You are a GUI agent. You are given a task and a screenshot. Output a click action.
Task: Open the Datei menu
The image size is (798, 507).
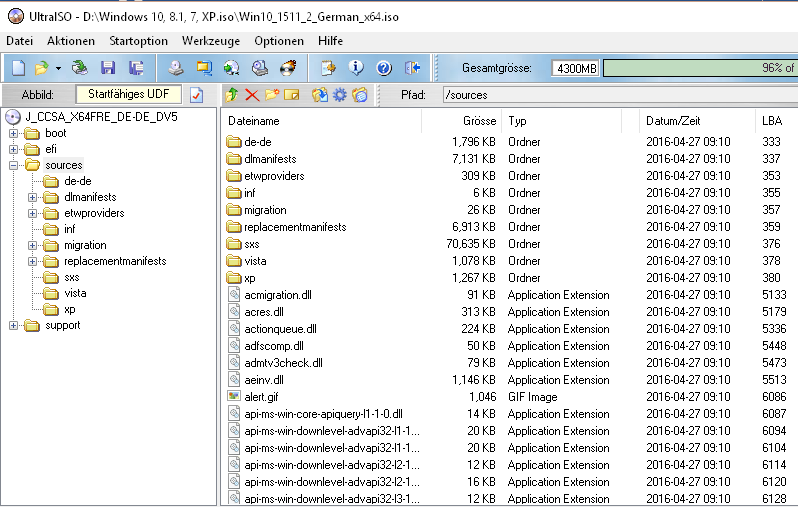click(19, 41)
